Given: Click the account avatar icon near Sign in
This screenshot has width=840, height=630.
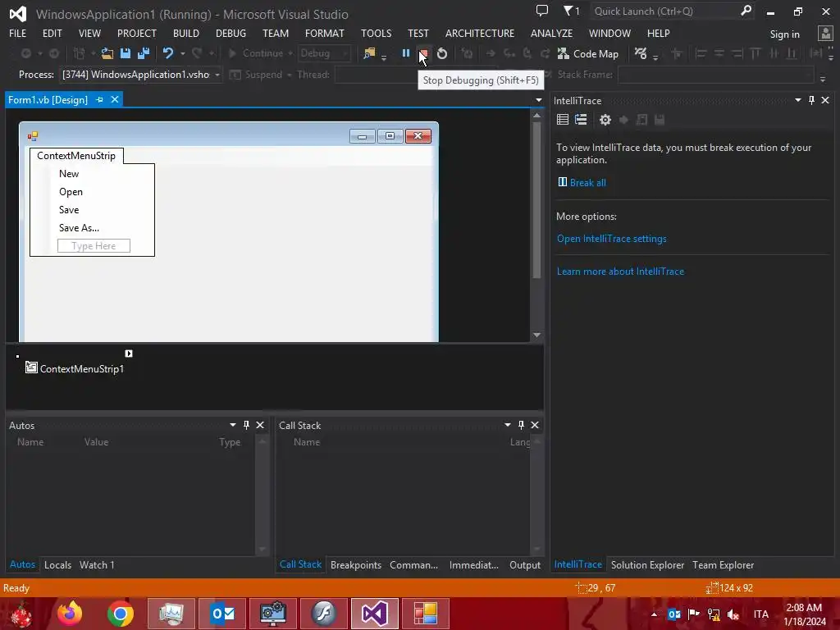Looking at the screenshot, I should (825, 34).
